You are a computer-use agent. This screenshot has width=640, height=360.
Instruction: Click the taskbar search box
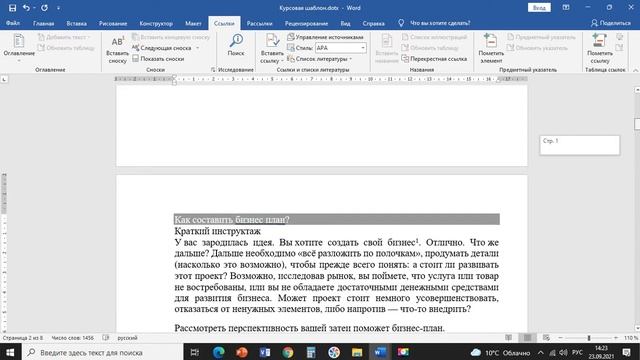pyautogui.click(x=101, y=352)
